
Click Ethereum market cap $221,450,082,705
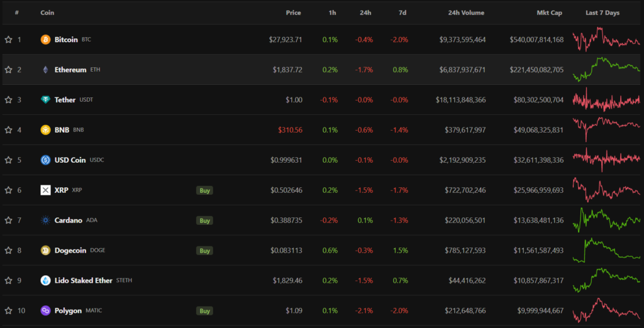tap(536, 70)
